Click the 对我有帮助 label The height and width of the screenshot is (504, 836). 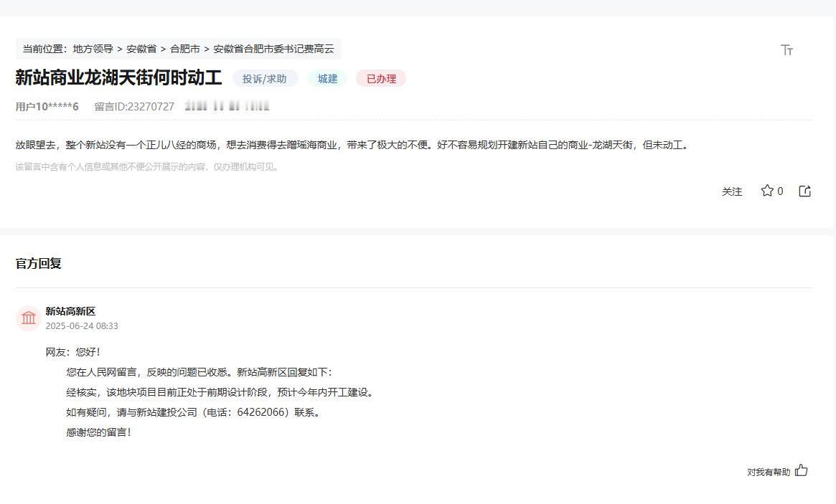pos(769,472)
